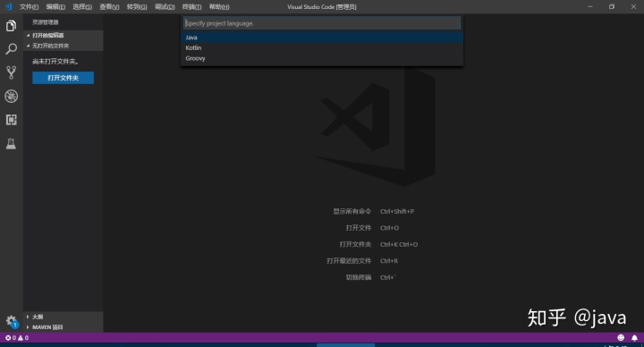Collapse the 打开的编辑器 section
The width and height of the screenshot is (644, 347).
pyautogui.click(x=64, y=35)
